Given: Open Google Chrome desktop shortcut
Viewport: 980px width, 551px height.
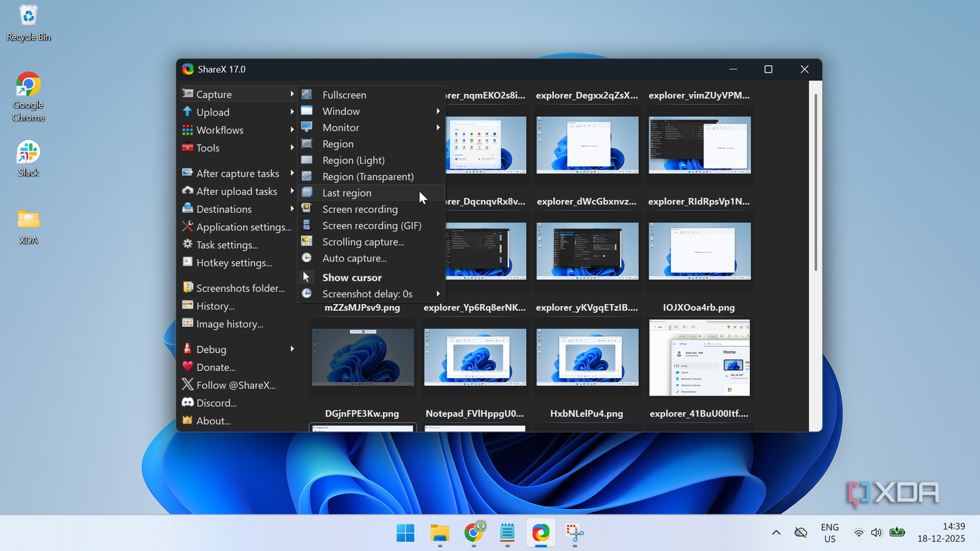Looking at the screenshot, I should [x=28, y=97].
